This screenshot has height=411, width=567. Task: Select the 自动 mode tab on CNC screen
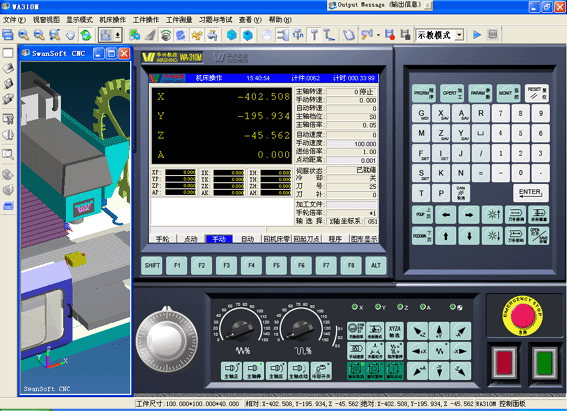coord(248,239)
